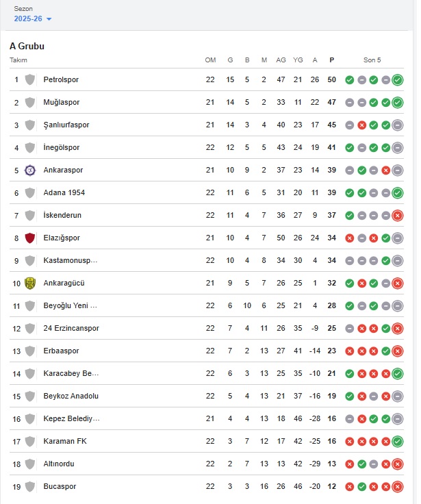Click Karaman FK's latest win icon
Screen dimensions: 421x504
397,442
